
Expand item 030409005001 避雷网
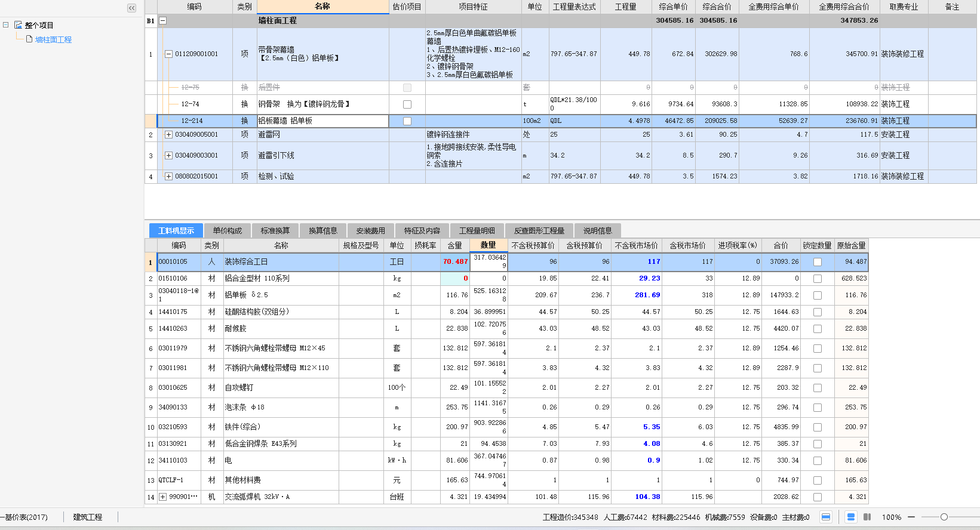pos(168,134)
